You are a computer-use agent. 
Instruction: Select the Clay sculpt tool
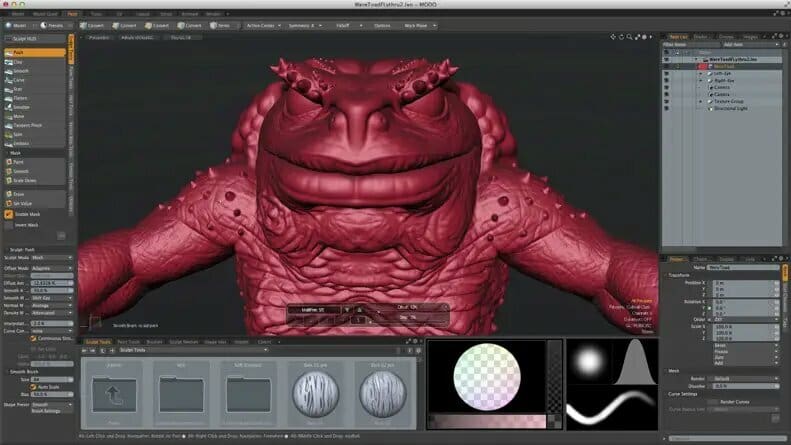(34, 62)
